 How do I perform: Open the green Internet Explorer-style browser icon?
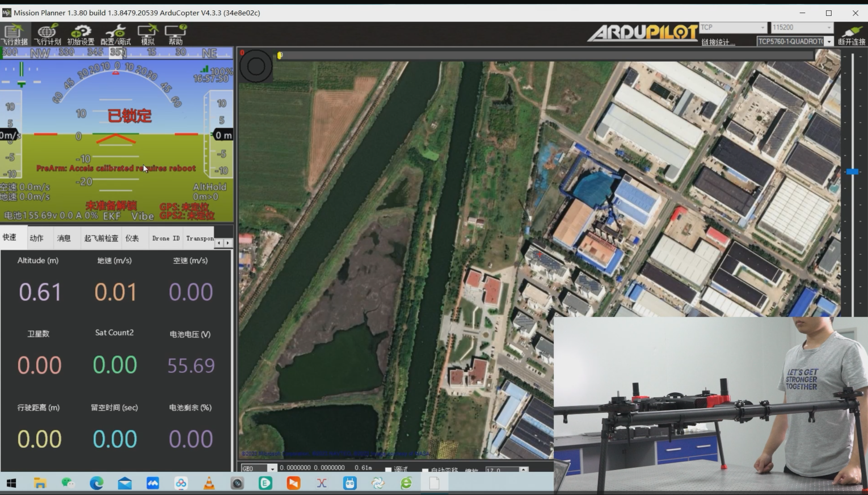(406, 483)
